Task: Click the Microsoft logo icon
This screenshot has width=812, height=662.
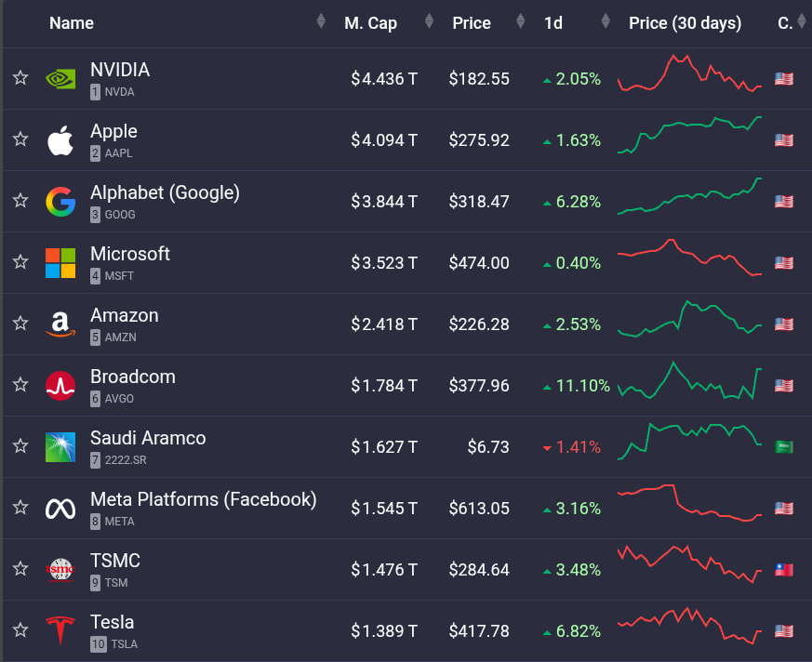Action: tap(60, 263)
